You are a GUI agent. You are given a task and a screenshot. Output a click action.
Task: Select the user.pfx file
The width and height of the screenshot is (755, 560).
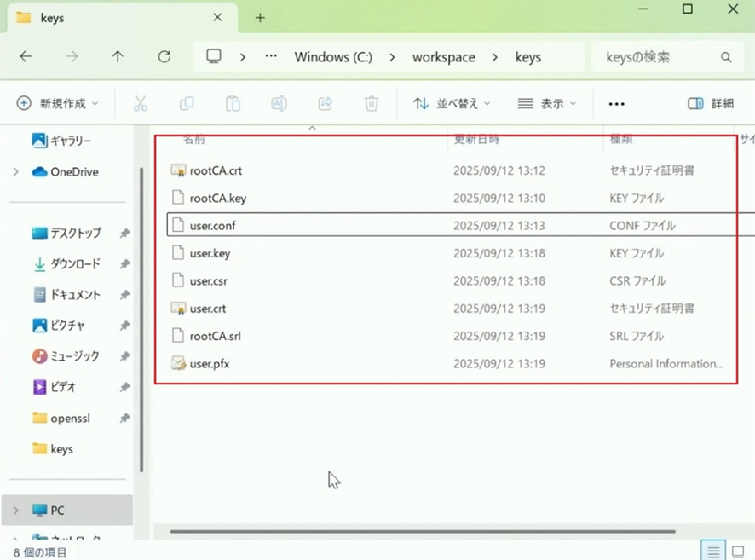210,364
